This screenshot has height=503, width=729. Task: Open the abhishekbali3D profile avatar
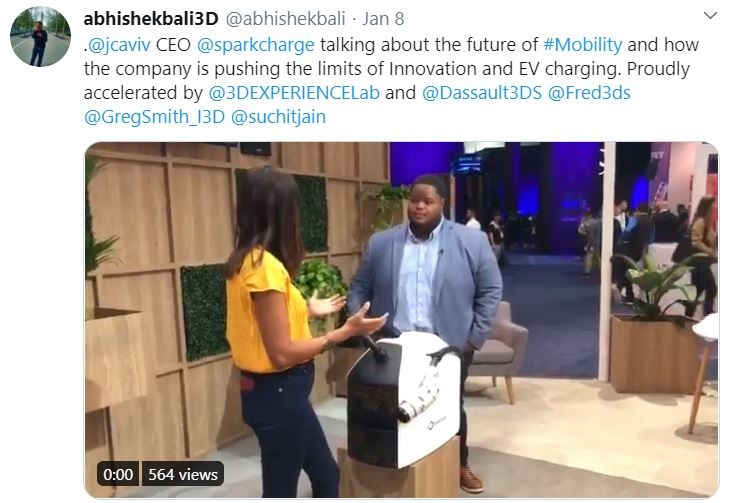pyautogui.click(x=40, y=37)
